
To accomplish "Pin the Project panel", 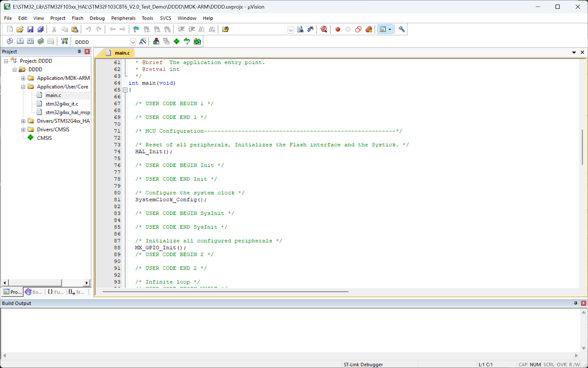I will [x=79, y=51].
